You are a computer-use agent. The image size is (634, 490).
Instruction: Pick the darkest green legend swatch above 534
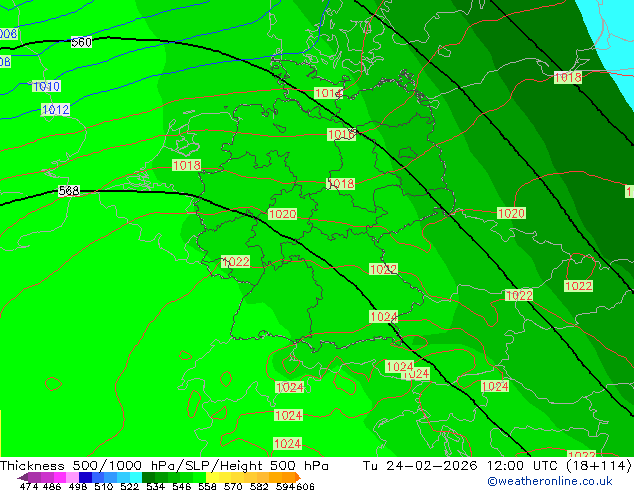tap(148, 477)
